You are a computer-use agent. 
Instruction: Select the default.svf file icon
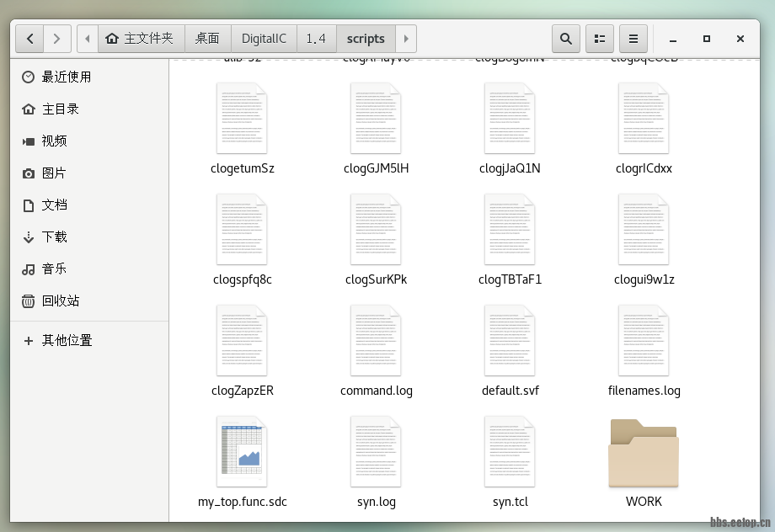[510, 340]
